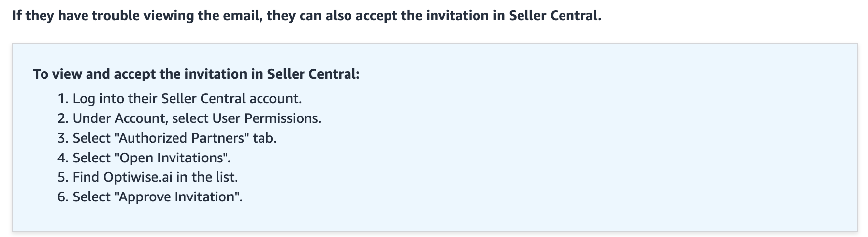Viewport: 868px width, 237px height.
Task: Click the words "User Permissions" in step 2
Action: point(266,118)
